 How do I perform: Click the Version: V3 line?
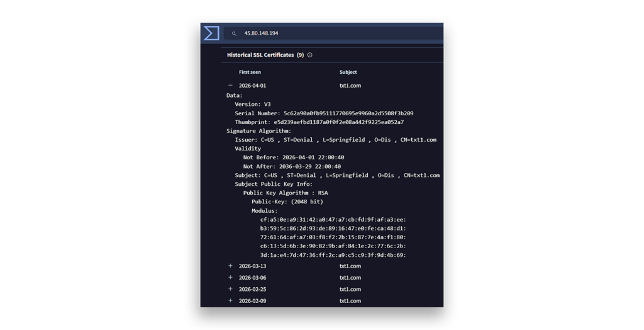pos(253,104)
